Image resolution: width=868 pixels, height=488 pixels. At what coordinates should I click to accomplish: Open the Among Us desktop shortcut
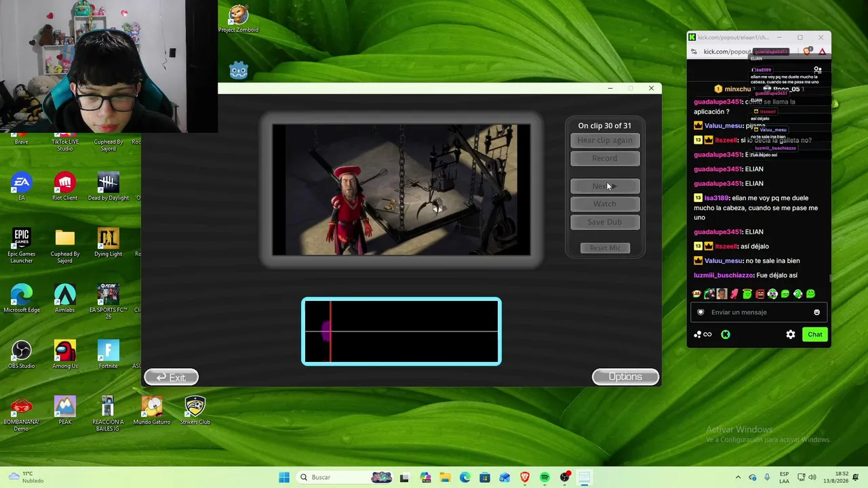tap(65, 354)
